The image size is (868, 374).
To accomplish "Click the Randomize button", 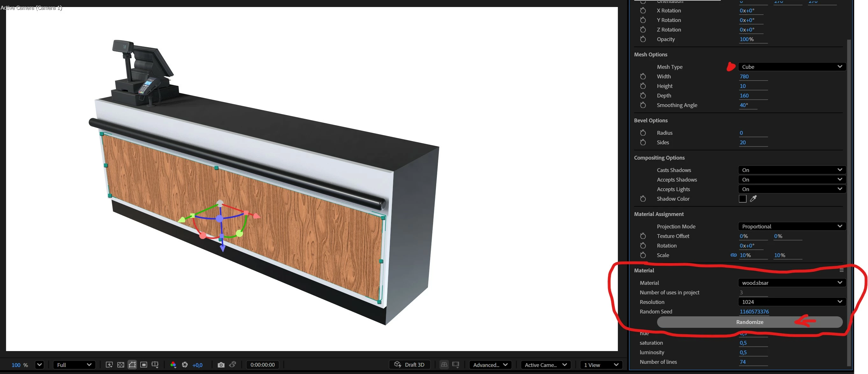I will (749, 322).
